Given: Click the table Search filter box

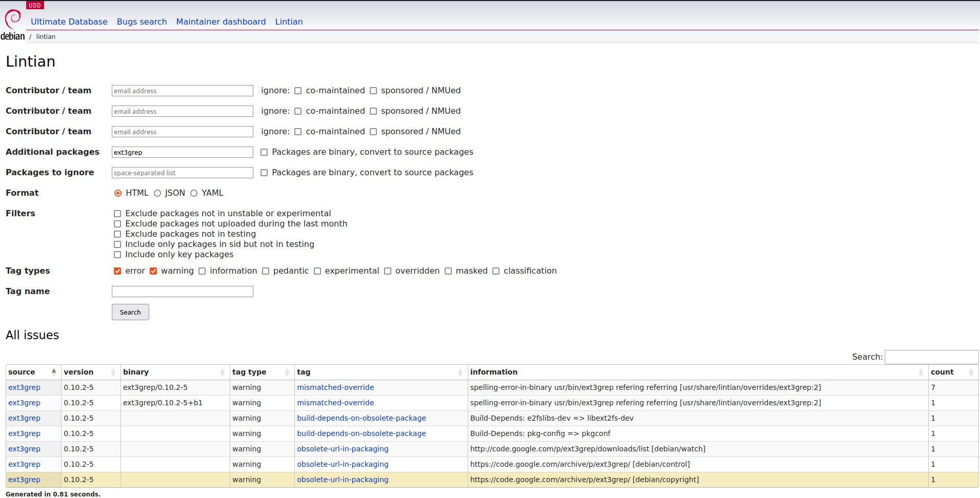Looking at the screenshot, I should click(x=931, y=357).
